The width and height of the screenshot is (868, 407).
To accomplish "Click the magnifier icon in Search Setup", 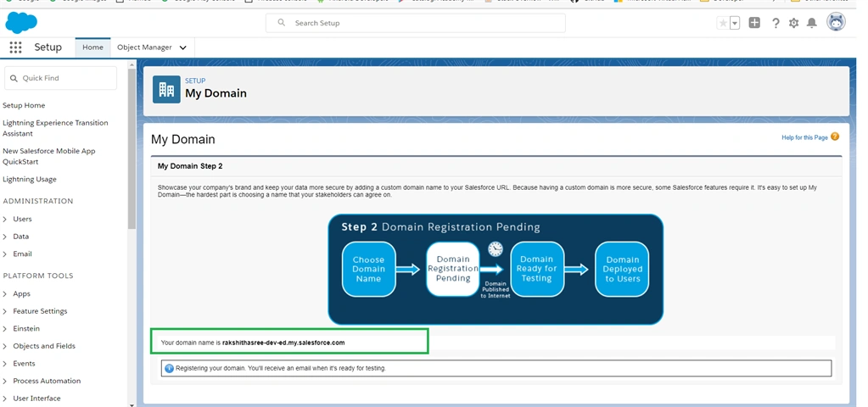I will (282, 23).
